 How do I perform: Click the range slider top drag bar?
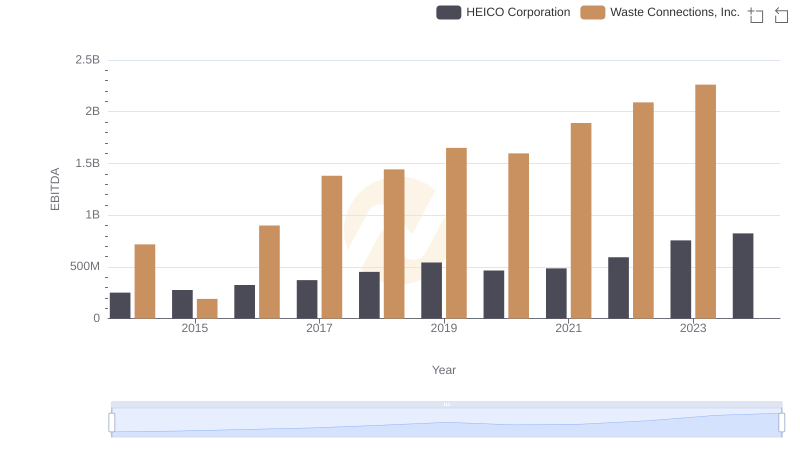coord(446,404)
